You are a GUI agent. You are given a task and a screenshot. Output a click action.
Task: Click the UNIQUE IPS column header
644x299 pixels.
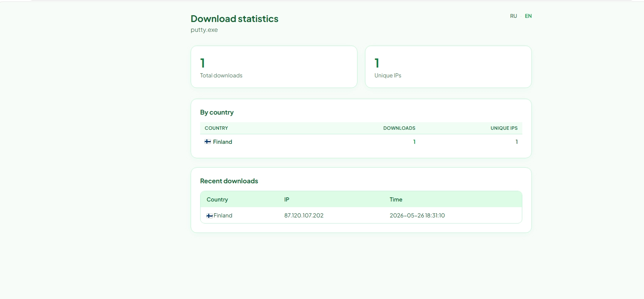tap(504, 128)
